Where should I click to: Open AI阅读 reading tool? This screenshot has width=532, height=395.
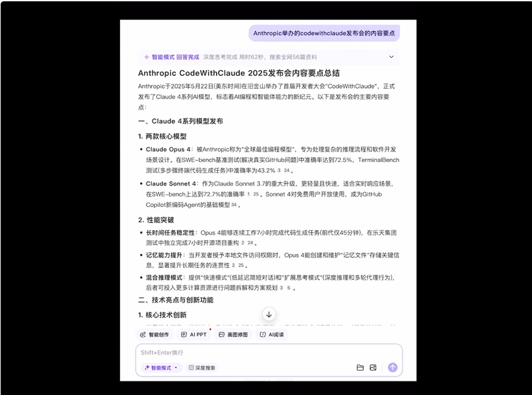click(x=271, y=335)
